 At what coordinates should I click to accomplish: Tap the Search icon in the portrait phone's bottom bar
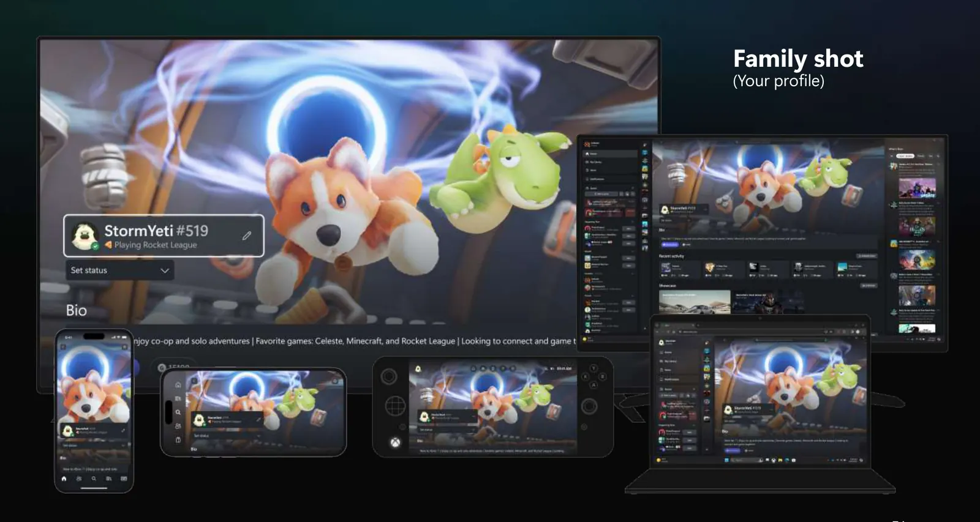(94, 479)
